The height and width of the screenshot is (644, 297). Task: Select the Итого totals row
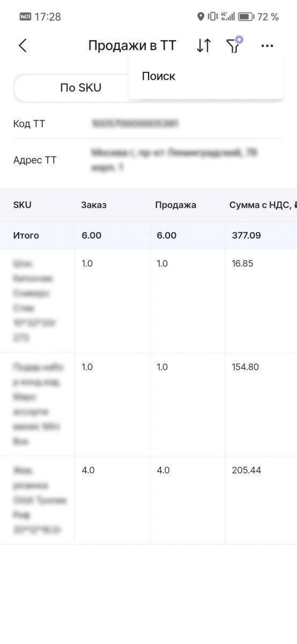(148, 235)
